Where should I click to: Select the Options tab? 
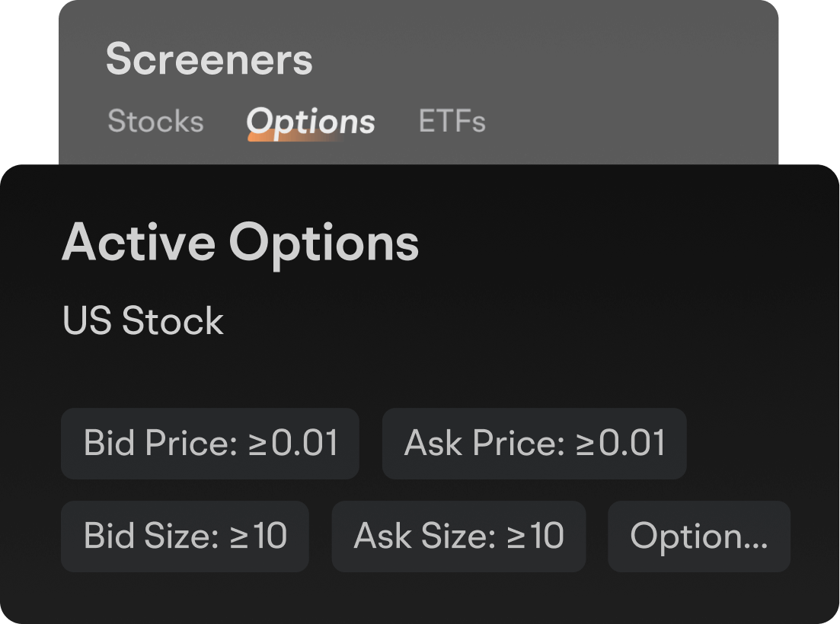(311, 122)
